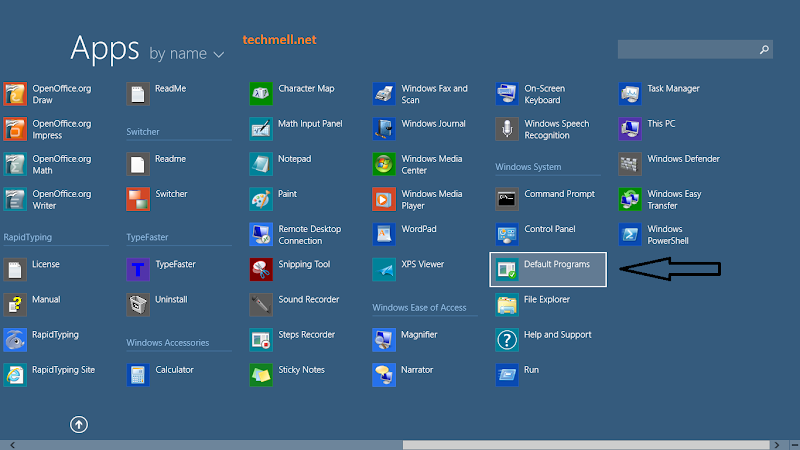Viewport: 800px width, 450px height.
Task: Open On-Screen Keyboard icon
Action: tap(507, 94)
